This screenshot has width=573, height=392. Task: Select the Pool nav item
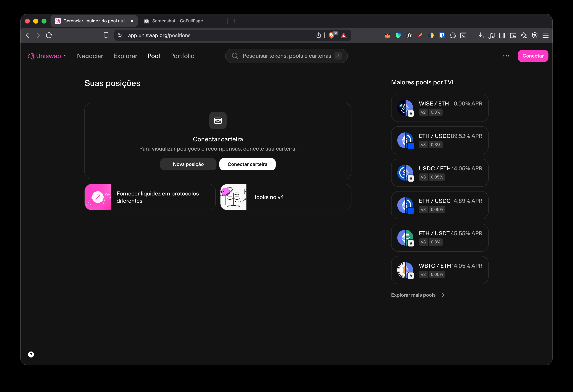[154, 56]
